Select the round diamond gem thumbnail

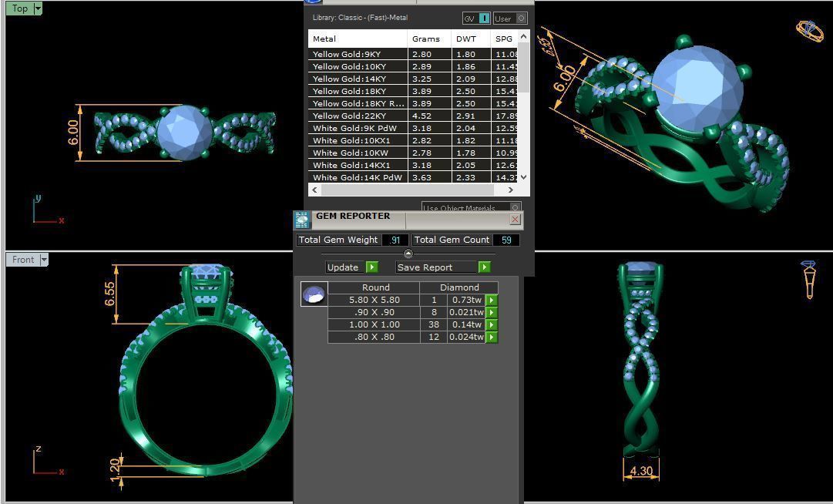click(x=314, y=294)
